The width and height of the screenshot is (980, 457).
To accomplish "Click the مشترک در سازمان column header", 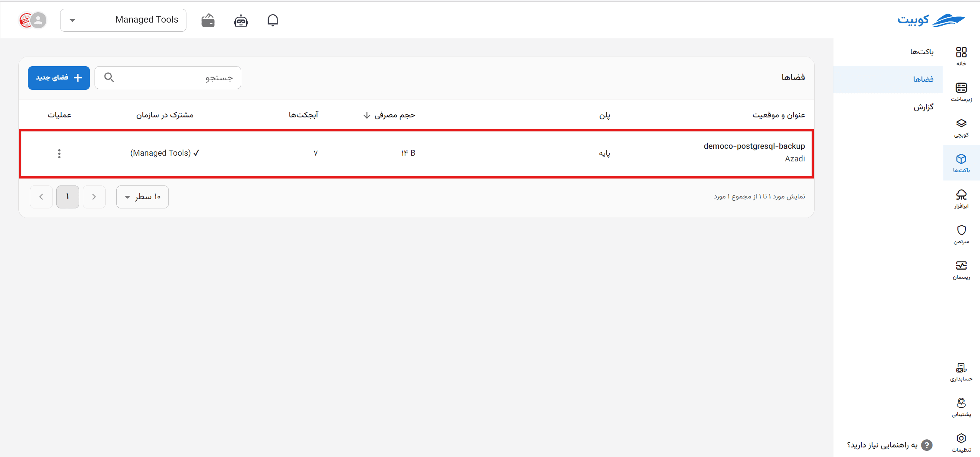I will click(165, 115).
